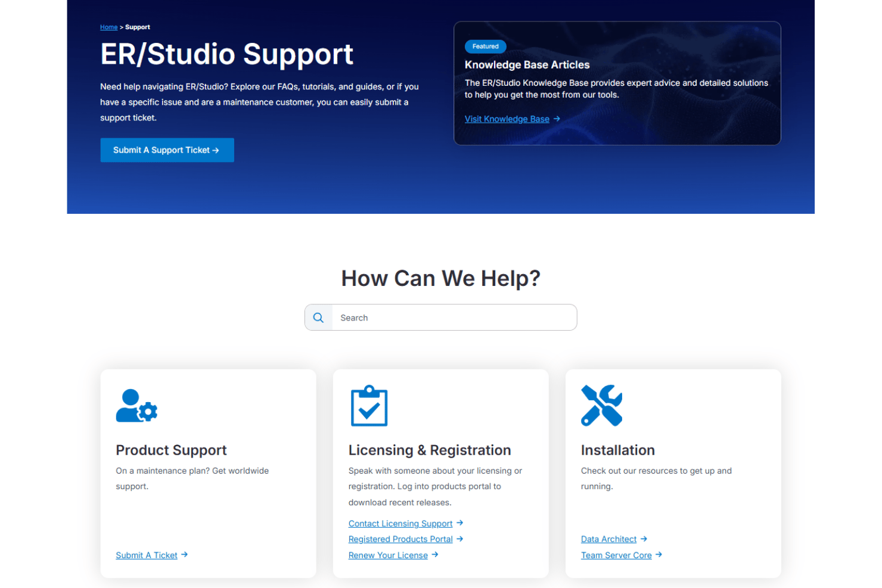Image resolution: width=882 pixels, height=588 pixels.
Task: Click arrow after Data Architect link
Action: point(644,539)
